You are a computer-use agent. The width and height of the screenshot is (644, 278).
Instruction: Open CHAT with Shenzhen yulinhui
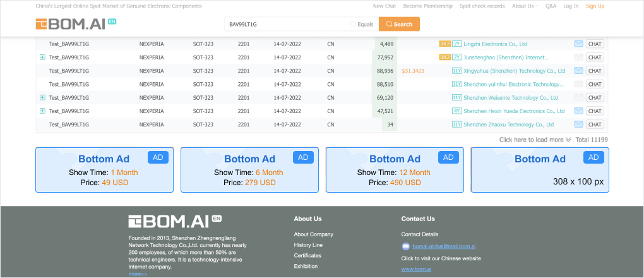click(595, 84)
